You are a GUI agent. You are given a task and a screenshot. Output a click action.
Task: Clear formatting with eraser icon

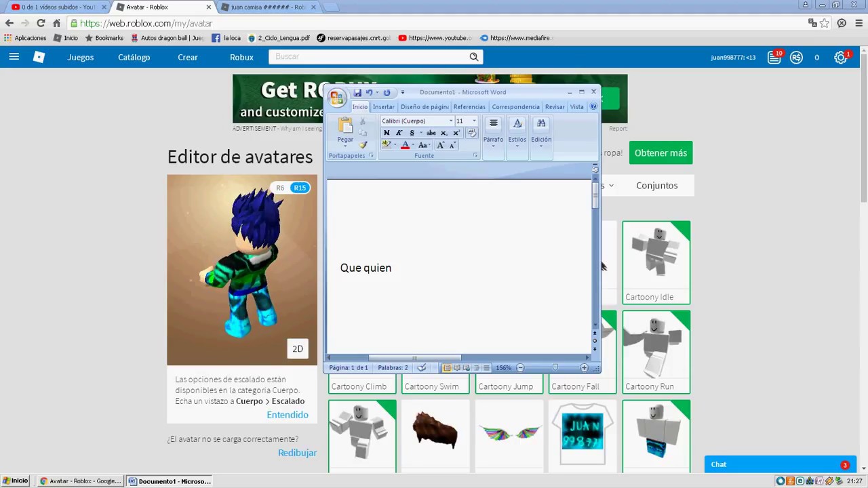click(472, 133)
